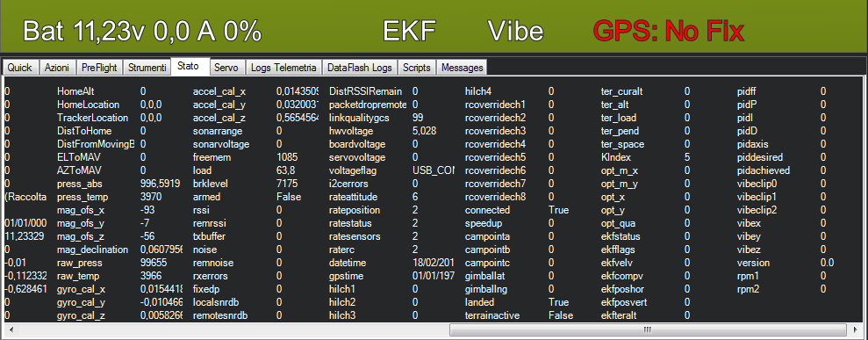Click the press_temp value 3970
The width and height of the screenshot is (868, 340).
coord(151,197)
